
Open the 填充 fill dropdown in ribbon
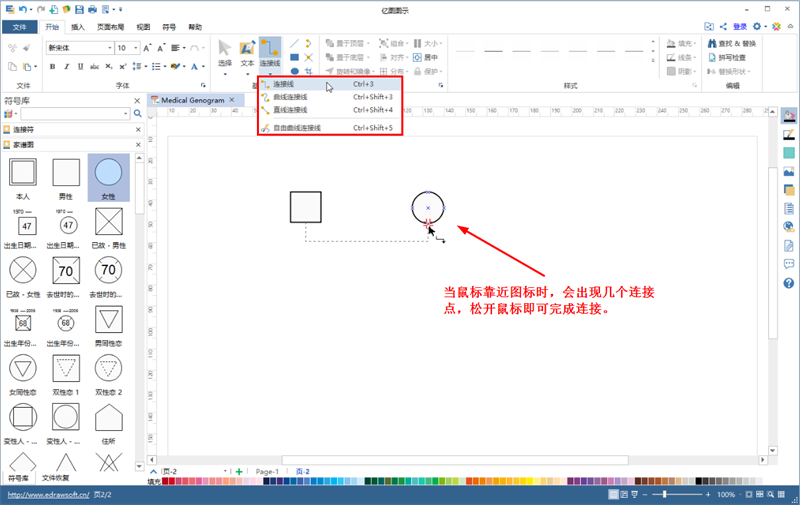point(682,44)
